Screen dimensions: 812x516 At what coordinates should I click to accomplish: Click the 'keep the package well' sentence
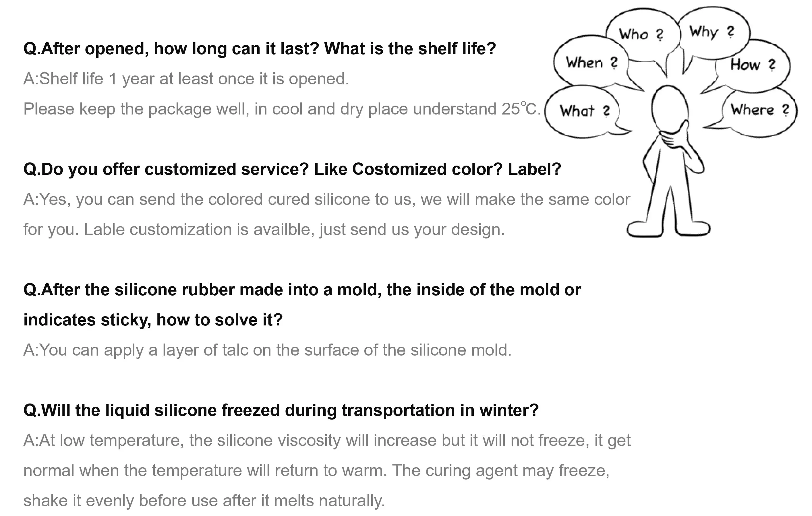click(282, 109)
